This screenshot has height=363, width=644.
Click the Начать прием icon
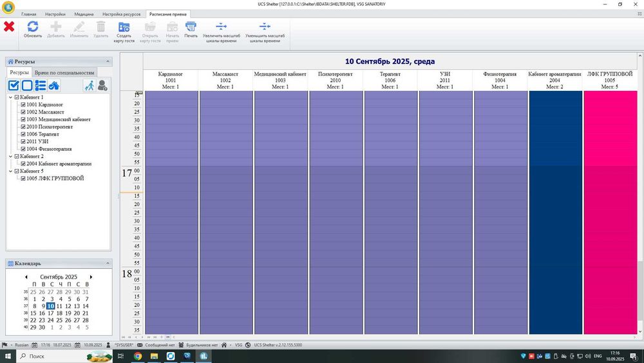pyautogui.click(x=172, y=27)
